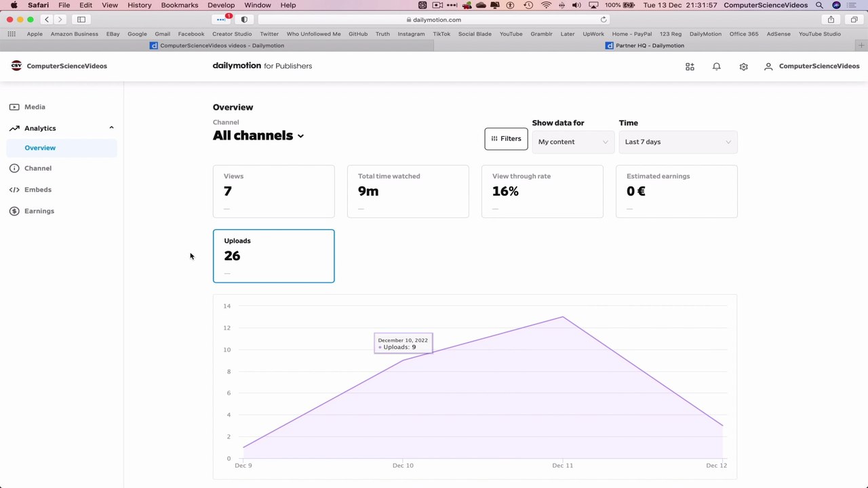Open the My content dropdown
The image size is (868, 488).
(573, 142)
